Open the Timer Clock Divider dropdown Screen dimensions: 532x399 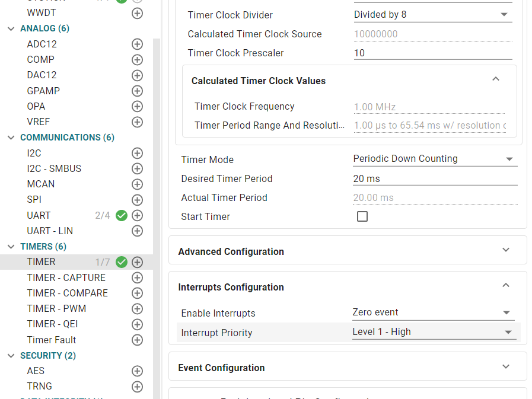tap(433, 15)
